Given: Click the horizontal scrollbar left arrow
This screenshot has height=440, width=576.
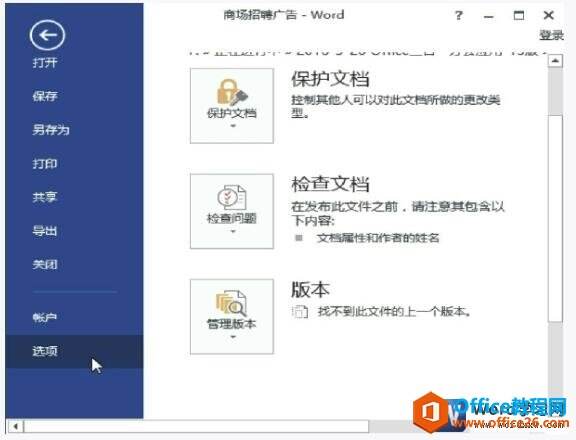Looking at the screenshot, I should pos(15,427).
